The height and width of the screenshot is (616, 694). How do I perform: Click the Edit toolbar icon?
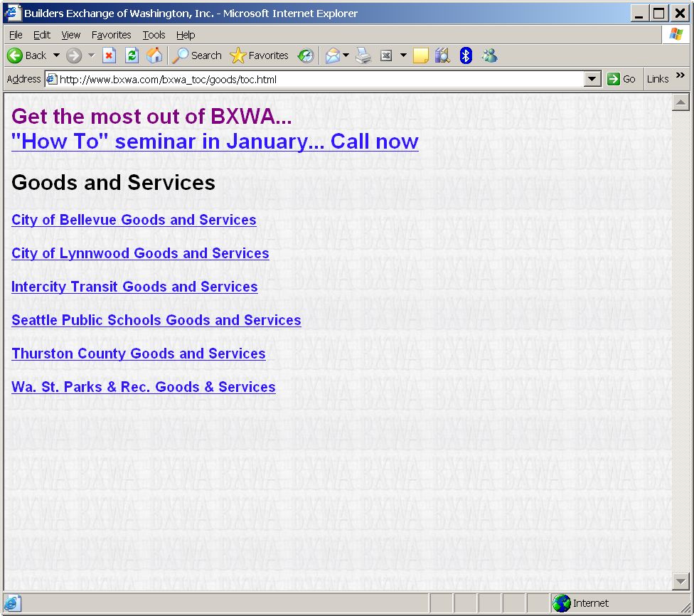386,55
